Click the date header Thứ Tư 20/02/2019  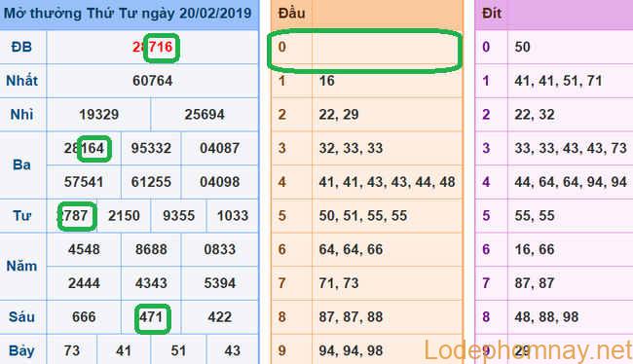coord(128,14)
